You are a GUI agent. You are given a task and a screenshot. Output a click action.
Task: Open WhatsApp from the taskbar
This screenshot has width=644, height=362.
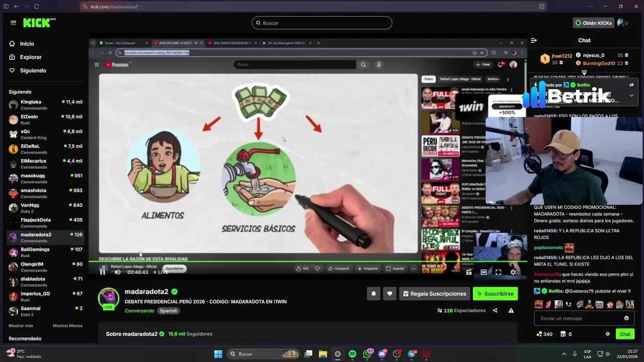(x=367, y=354)
